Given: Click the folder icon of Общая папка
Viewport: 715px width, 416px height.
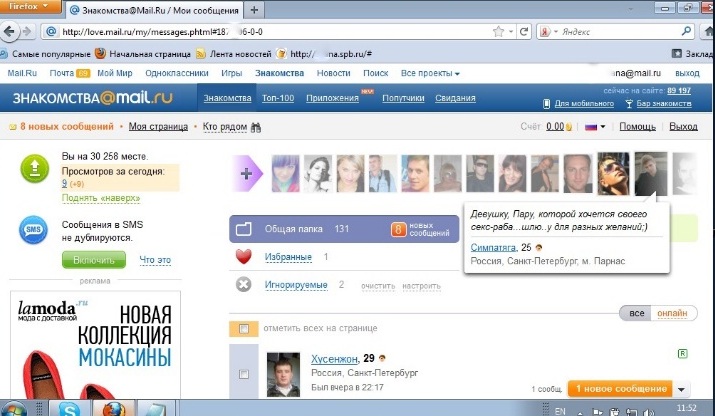Looking at the screenshot, I should 244,229.
